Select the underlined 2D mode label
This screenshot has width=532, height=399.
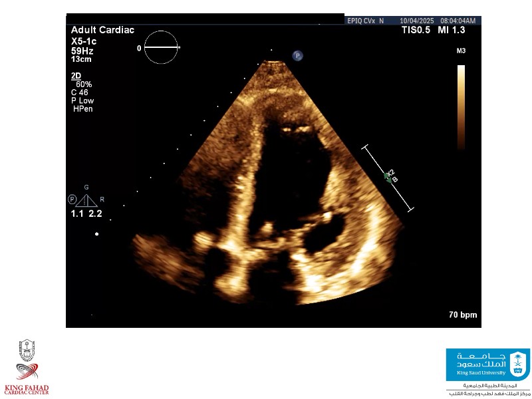click(76, 75)
